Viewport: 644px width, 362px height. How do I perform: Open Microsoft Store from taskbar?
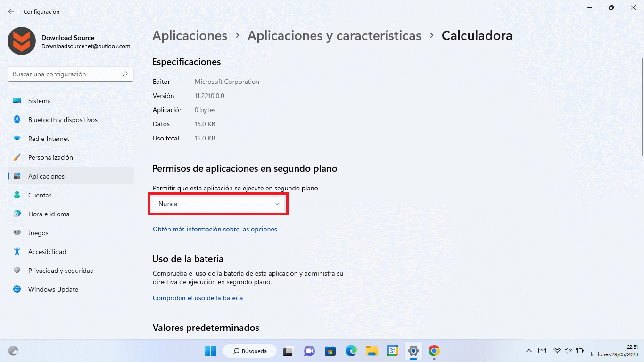click(330, 351)
